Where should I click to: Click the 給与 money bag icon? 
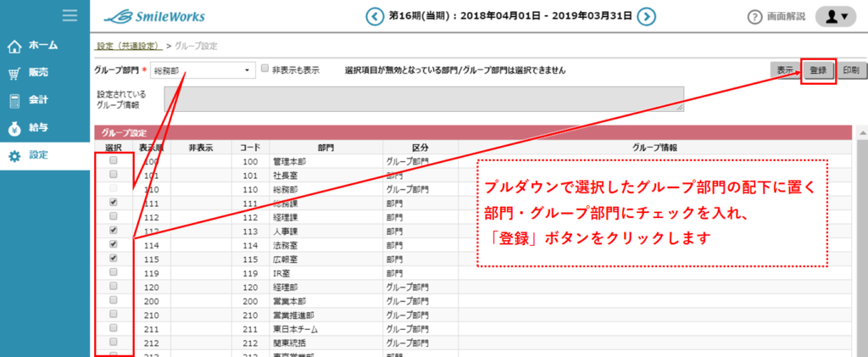(x=15, y=128)
